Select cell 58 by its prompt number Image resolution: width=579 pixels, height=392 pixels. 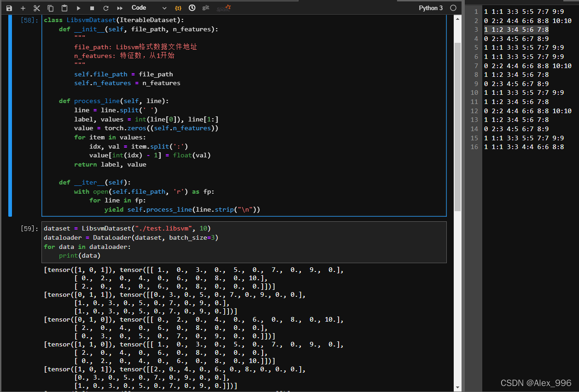[x=30, y=20]
